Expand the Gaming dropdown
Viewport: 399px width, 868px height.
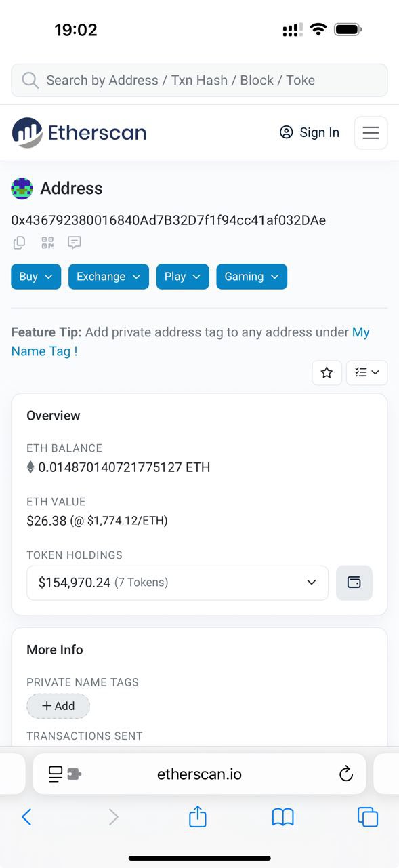click(x=251, y=277)
